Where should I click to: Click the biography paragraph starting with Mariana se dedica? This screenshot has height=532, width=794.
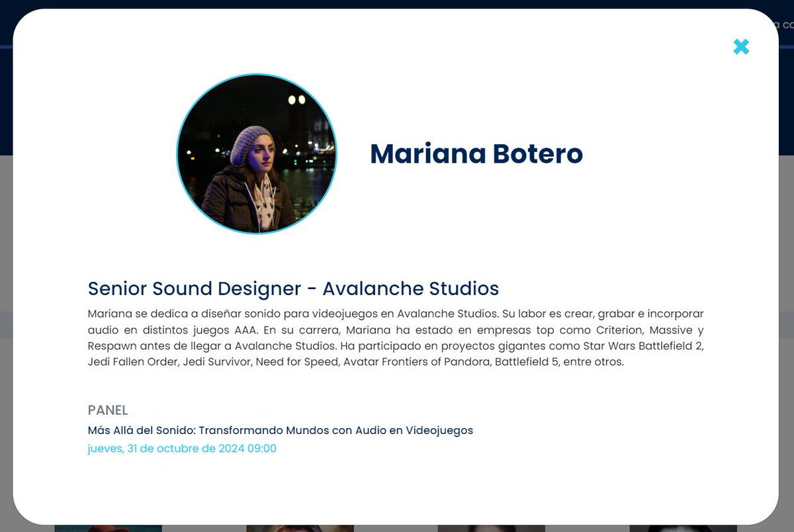pyautogui.click(x=396, y=337)
